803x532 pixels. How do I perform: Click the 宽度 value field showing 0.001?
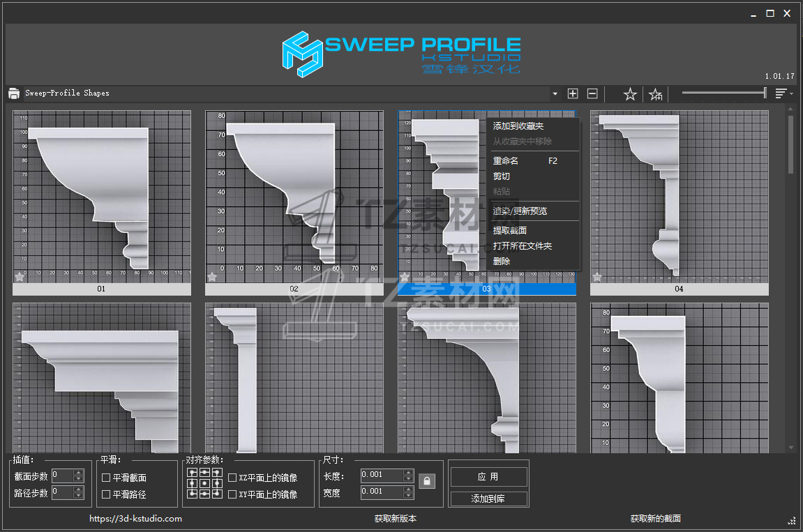[x=382, y=492]
